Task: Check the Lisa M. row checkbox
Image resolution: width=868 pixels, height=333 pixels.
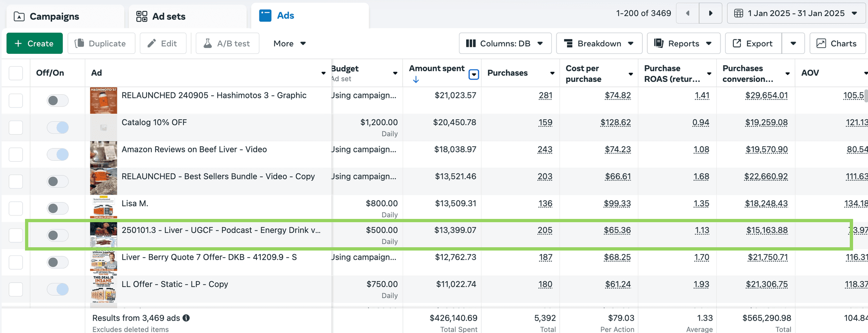Action: point(16,208)
